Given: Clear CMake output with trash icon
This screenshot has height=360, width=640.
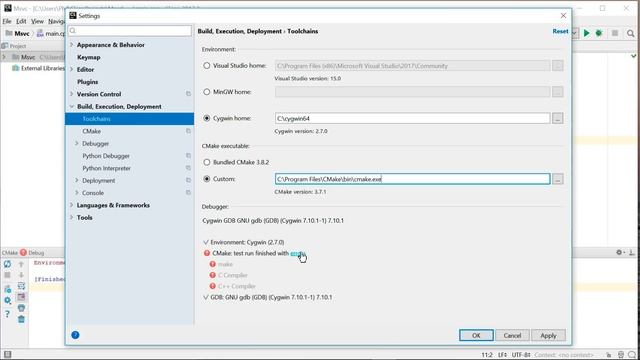Looking at the screenshot, I should 21,319.
